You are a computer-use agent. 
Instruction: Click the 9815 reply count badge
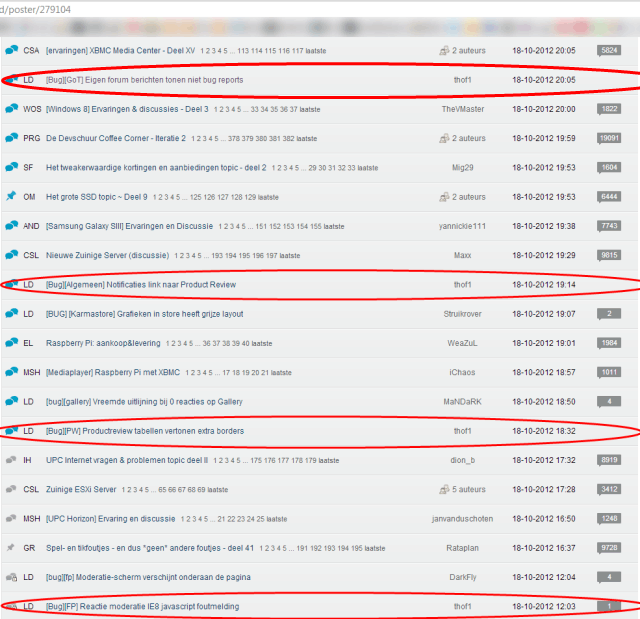(x=609, y=255)
